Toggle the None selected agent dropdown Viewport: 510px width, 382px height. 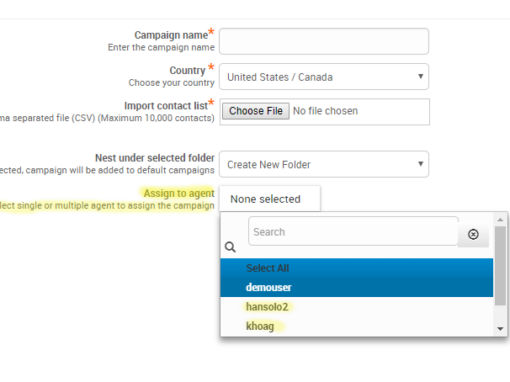(270, 199)
